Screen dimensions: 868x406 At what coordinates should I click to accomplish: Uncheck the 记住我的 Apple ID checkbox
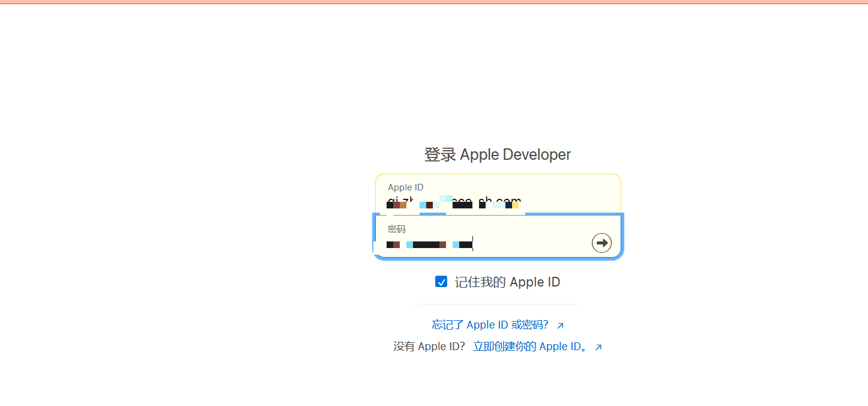(x=441, y=282)
